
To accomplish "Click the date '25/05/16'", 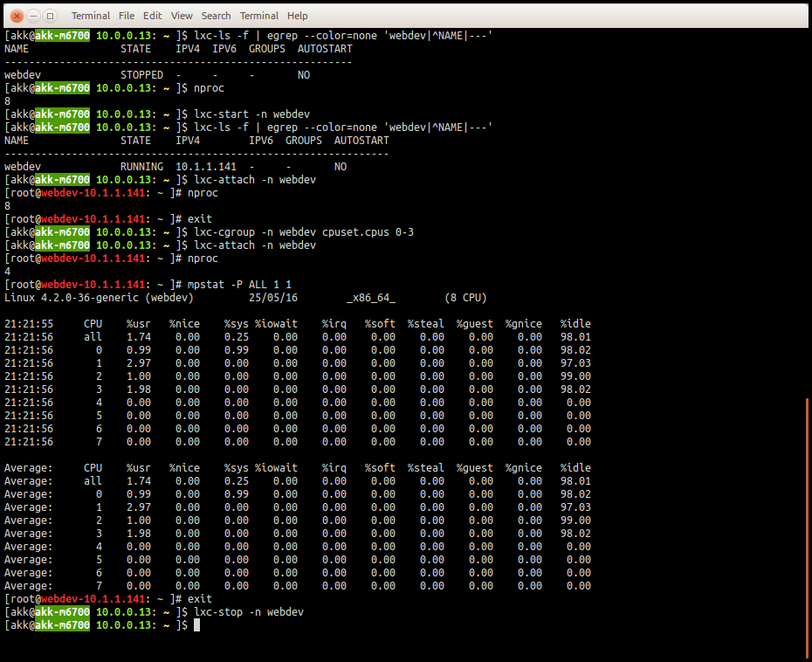I will coord(273,297).
